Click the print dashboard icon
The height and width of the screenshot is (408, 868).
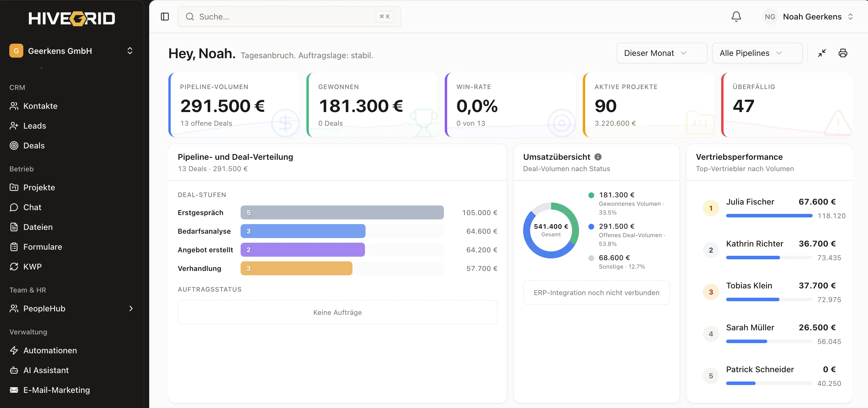[843, 53]
